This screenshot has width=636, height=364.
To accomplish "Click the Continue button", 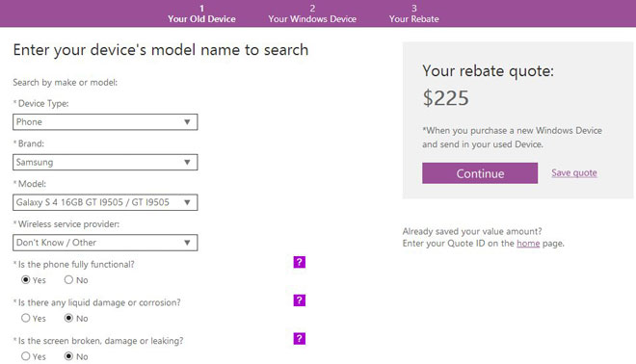I will point(480,173).
